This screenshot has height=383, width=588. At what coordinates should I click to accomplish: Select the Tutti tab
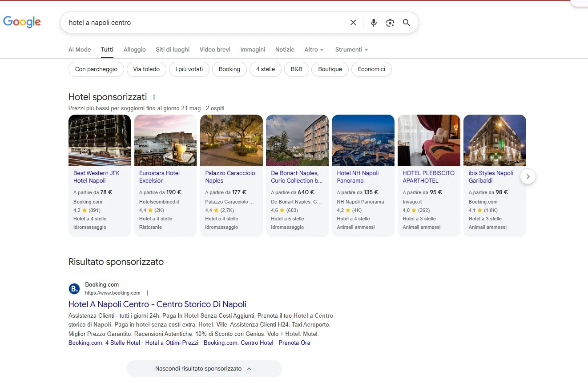pyautogui.click(x=107, y=49)
